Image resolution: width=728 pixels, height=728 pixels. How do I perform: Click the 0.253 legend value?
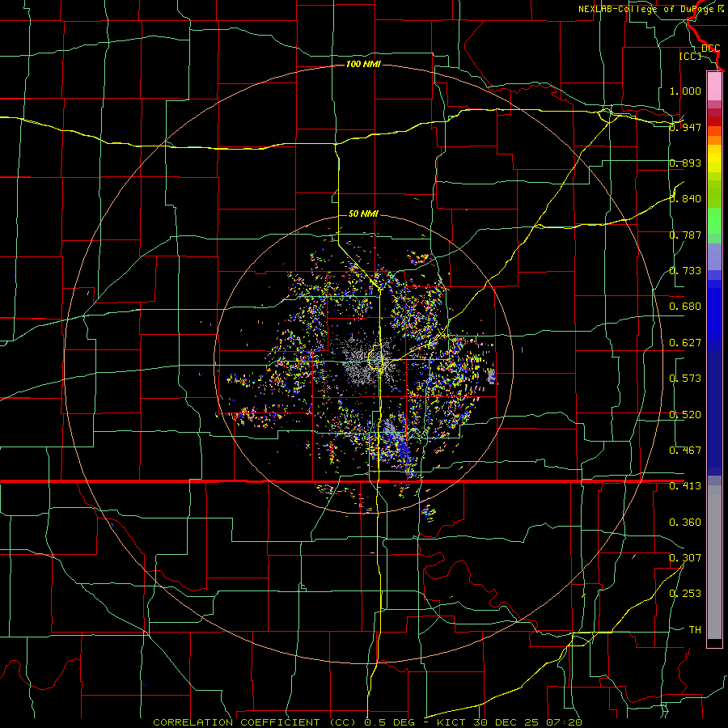(x=685, y=594)
